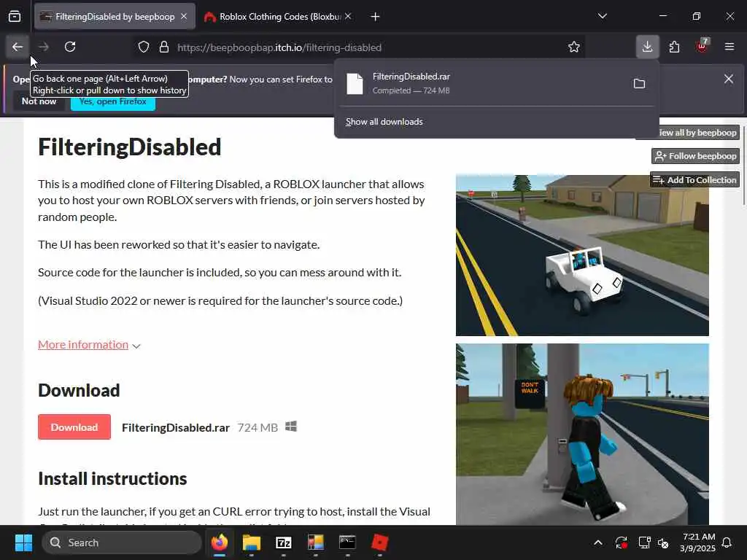This screenshot has height=560, width=747.
Task: Click Yes, open Firefox button
Action: (113, 101)
